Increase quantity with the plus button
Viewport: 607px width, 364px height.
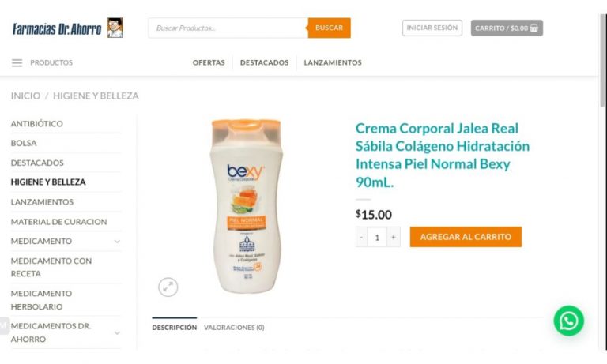click(394, 237)
